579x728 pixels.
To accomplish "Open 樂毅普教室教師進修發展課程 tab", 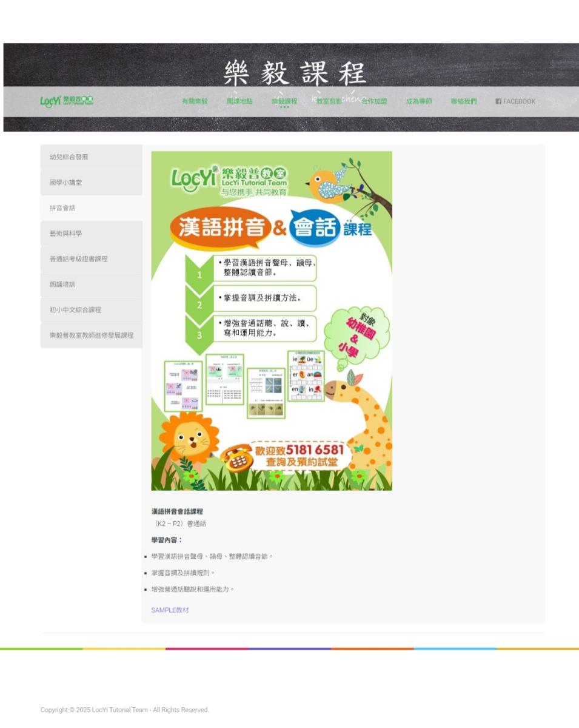I will [91, 335].
